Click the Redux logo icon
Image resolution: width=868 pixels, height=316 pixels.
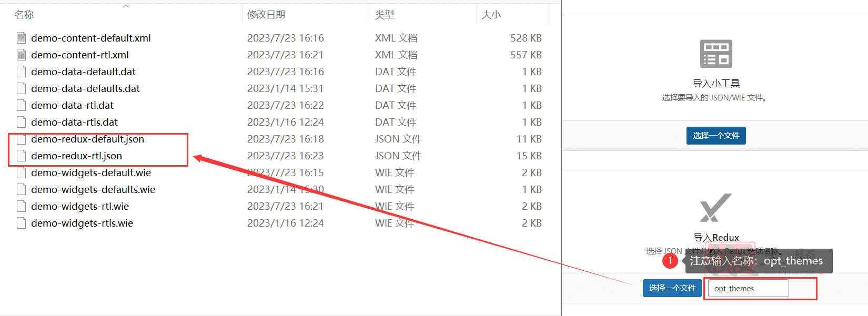(715, 207)
